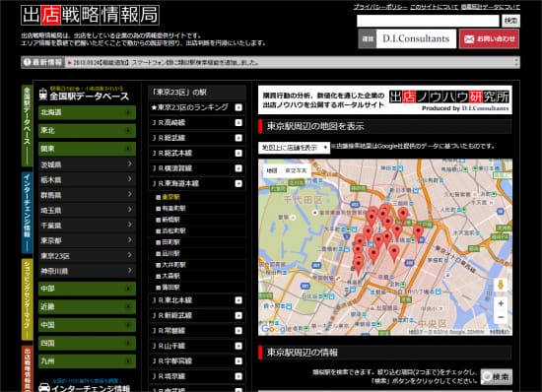Click the プライバシーポリシー link
Screen dimensions: 542x392
pos(380,7)
